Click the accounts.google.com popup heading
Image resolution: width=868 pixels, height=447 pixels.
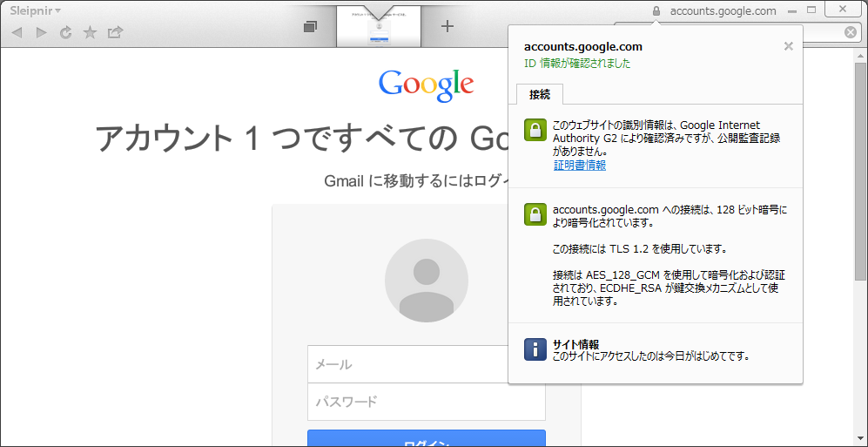coord(583,47)
